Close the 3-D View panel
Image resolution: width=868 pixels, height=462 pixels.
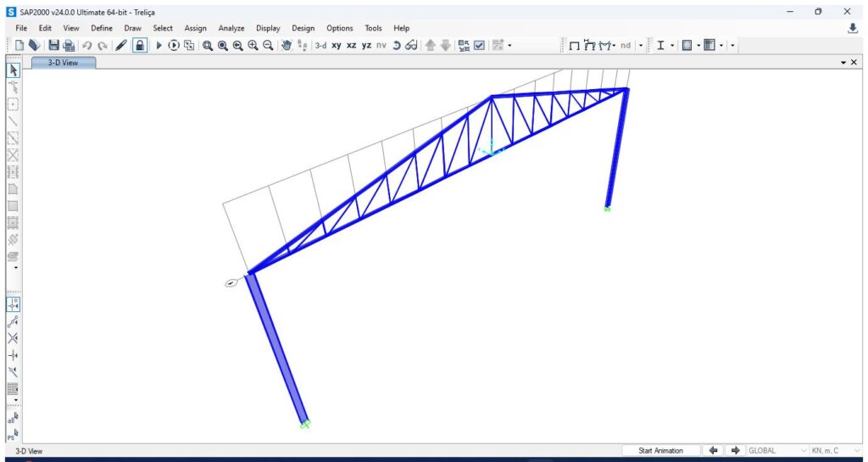(854, 63)
